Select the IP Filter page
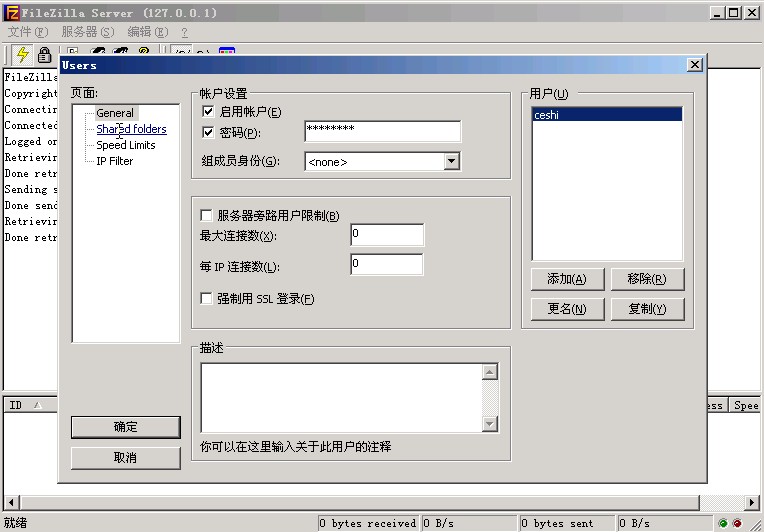Viewport: 764px width, 532px height. 115,161
